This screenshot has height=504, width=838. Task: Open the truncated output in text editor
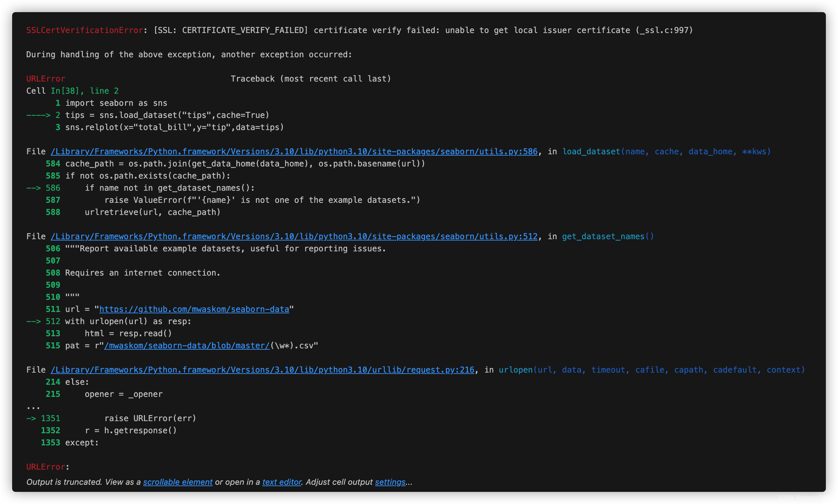pos(281,482)
